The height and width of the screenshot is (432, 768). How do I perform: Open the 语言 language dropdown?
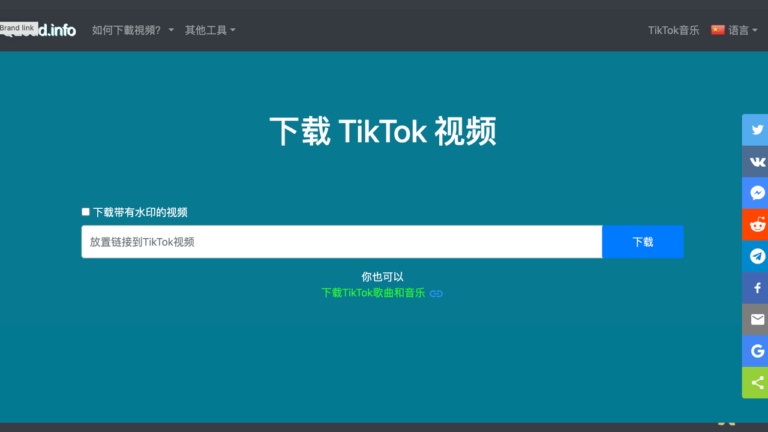(743, 30)
